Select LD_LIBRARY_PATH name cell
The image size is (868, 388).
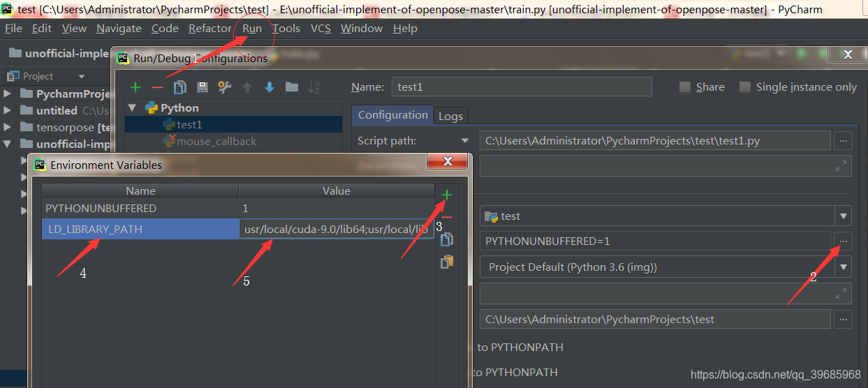(x=140, y=229)
